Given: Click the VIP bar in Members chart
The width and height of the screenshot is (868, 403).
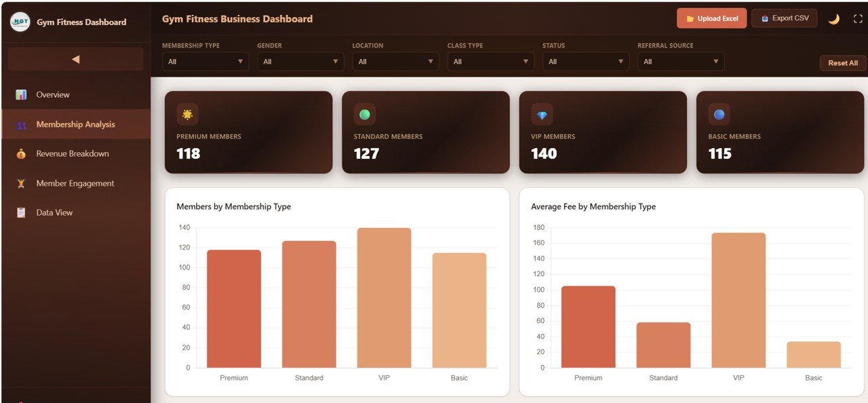Looking at the screenshot, I should [x=384, y=299].
